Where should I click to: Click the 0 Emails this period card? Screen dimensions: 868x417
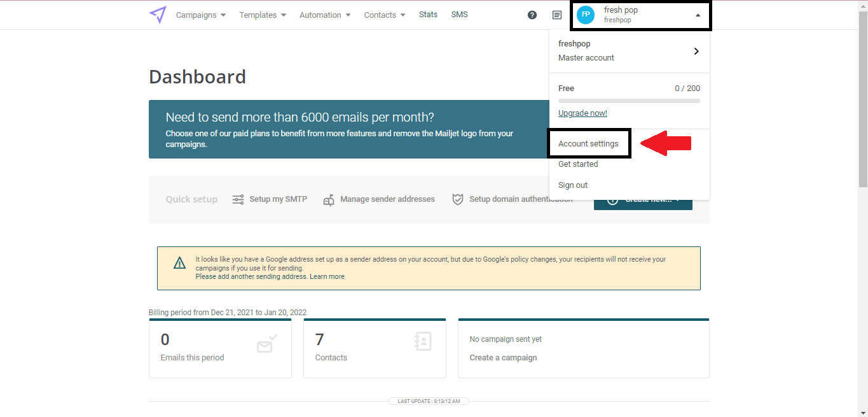(x=220, y=348)
